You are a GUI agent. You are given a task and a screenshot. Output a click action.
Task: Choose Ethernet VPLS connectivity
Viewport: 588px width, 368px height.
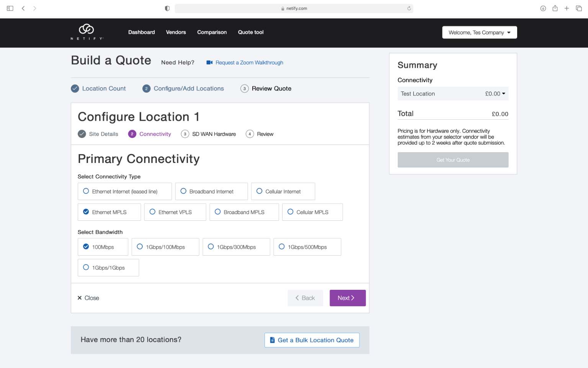(175, 212)
